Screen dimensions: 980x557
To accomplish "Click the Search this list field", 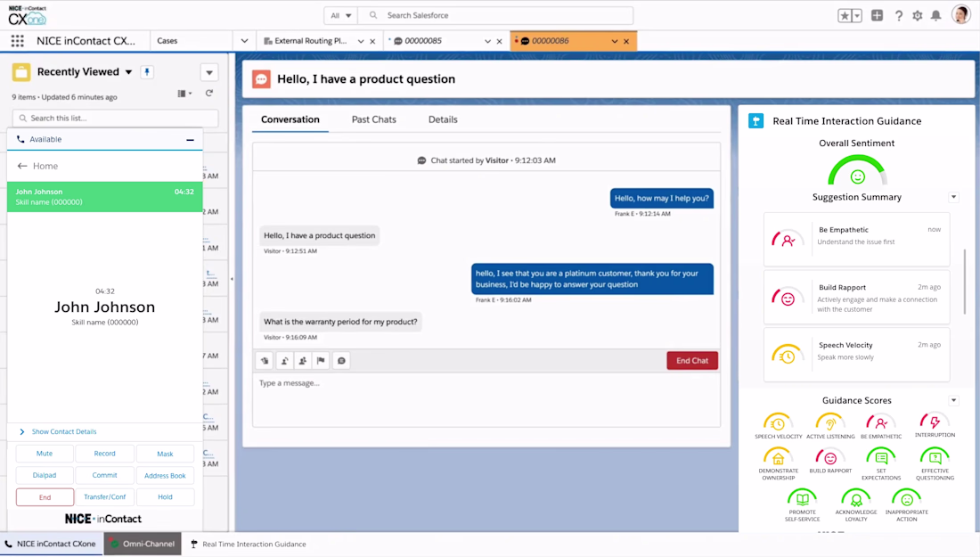I will (x=116, y=119).
